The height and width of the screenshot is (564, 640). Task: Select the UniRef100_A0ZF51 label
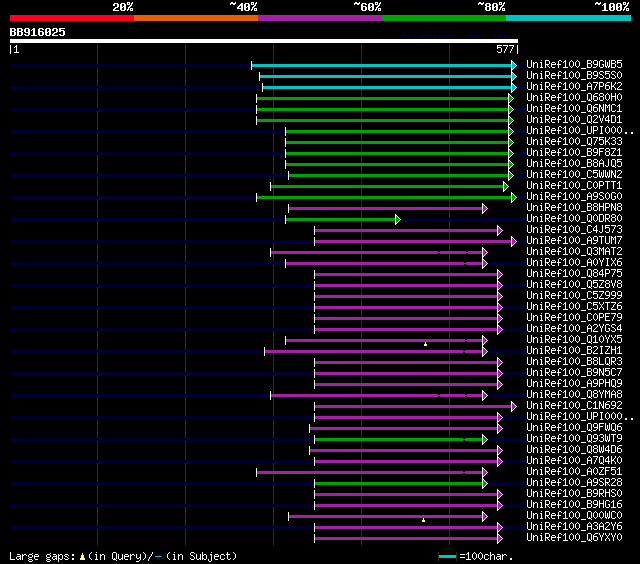point(574,472)
